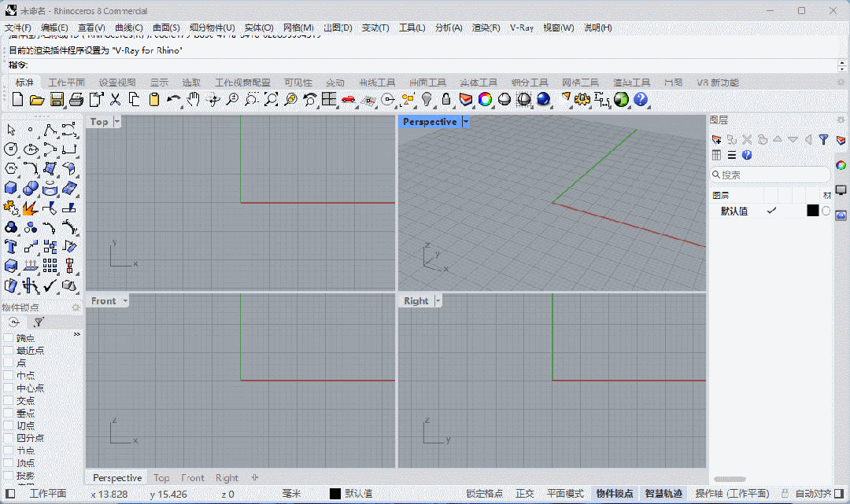Click the explode orange burst tool
The image size is (850, 504).
point(31,208)
